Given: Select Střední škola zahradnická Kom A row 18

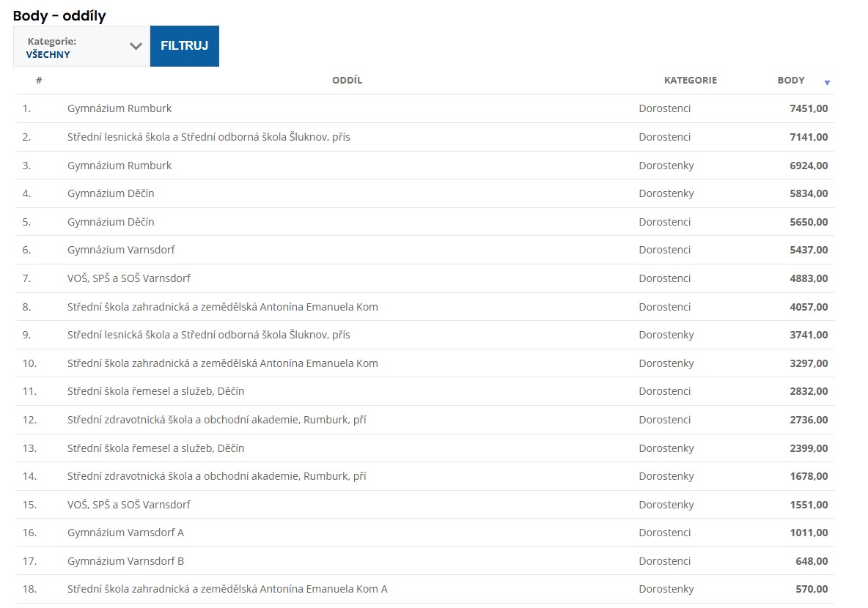Looking at the screenshot, I should (227, 589).
